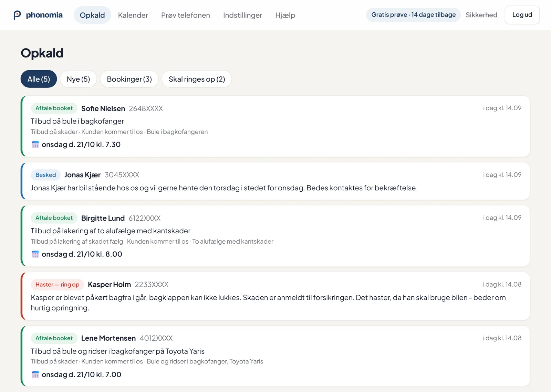Viewport: 551px width, 392px height.
Task: Click the Besked tag on Jonas Kjær
Action: point(45,175)
